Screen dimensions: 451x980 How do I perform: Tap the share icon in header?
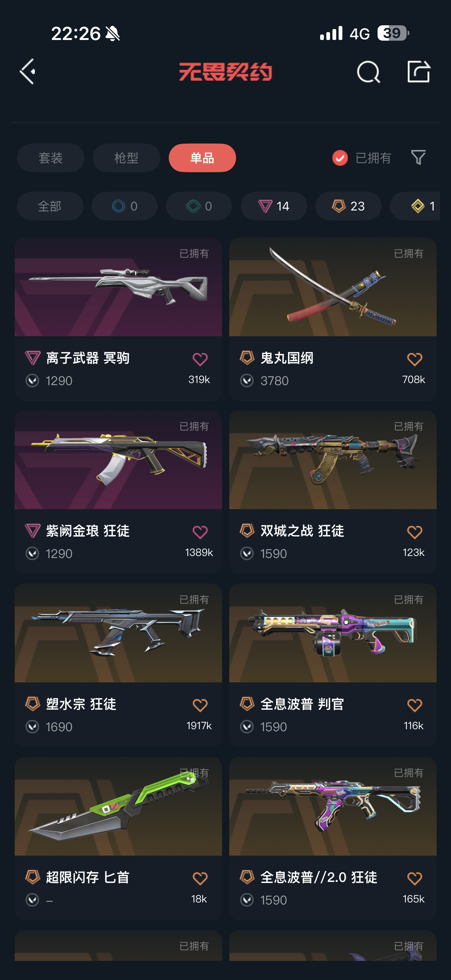coord(418,71)
